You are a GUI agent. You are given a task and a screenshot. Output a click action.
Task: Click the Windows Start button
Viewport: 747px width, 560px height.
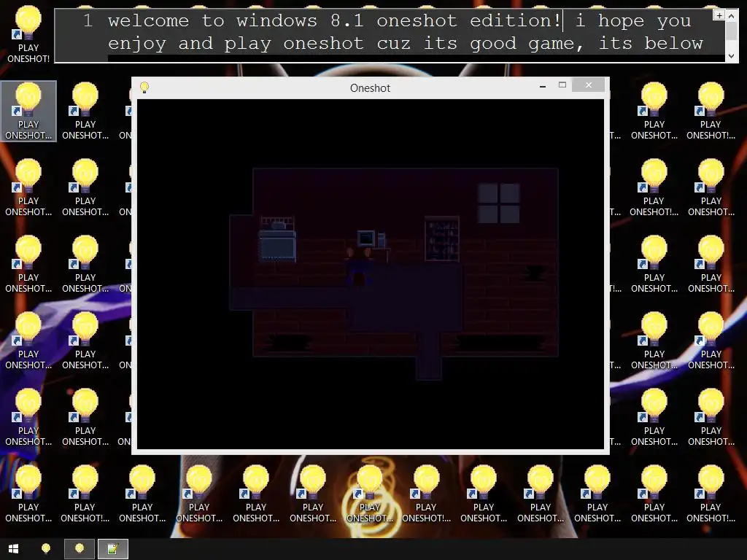pos(13,549)
